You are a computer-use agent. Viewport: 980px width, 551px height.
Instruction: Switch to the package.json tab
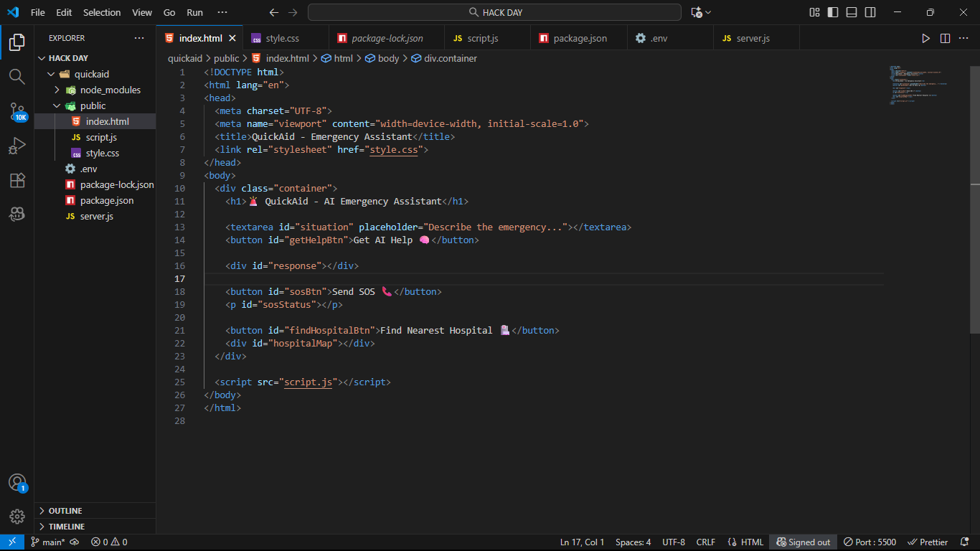pos(578,38)
